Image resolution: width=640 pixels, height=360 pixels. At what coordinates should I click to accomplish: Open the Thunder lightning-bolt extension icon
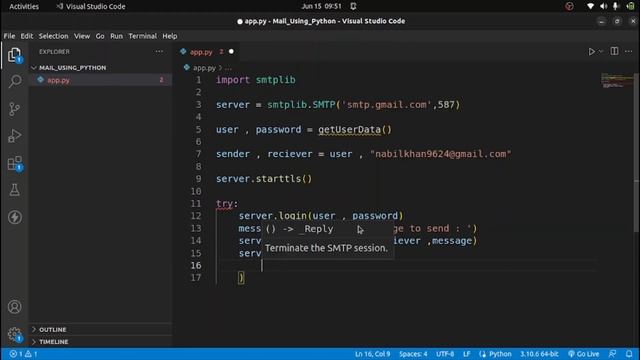[15, 217]
